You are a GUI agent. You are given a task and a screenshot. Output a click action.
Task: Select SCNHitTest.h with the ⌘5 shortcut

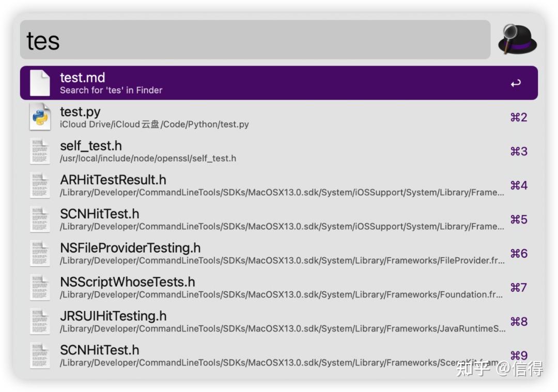pyautogui.click(x=100, y=214)
